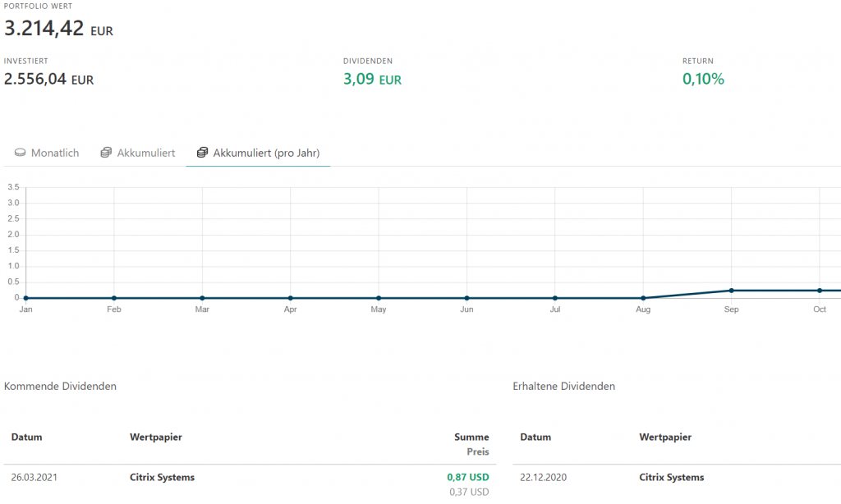Click the May data point on the chart line
The width and height of the screenshot is (841, 504).
(379, 298)
